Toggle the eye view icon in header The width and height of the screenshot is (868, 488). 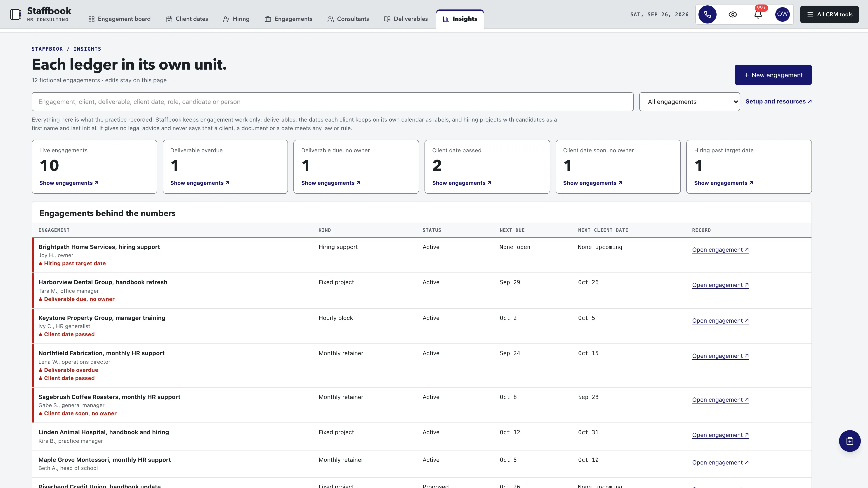(733, 14)
